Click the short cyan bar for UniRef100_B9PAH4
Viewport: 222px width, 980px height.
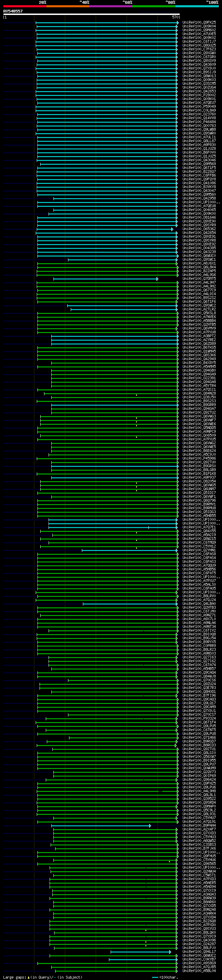[101, 826]
